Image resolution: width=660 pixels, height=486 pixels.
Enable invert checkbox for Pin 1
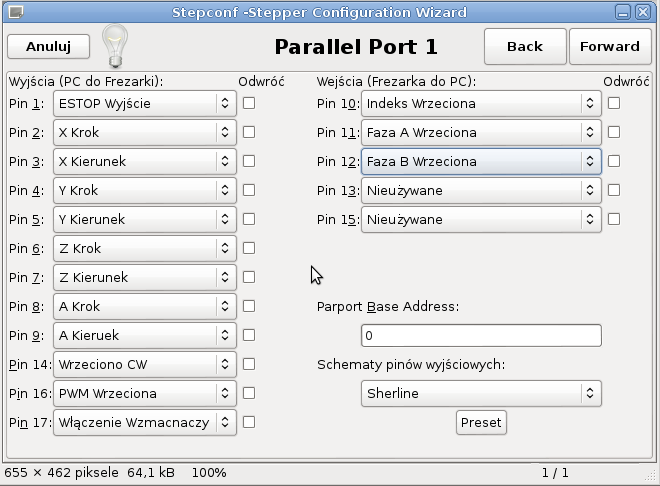(x=249, y=103)
